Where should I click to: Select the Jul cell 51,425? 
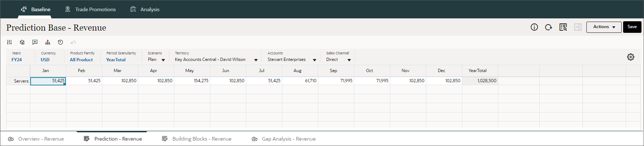(x=264, y=81)
